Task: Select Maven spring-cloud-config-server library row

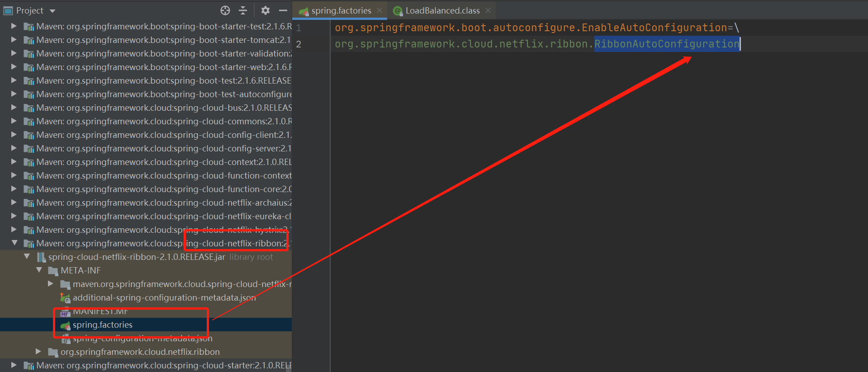Action: [146, 148]
